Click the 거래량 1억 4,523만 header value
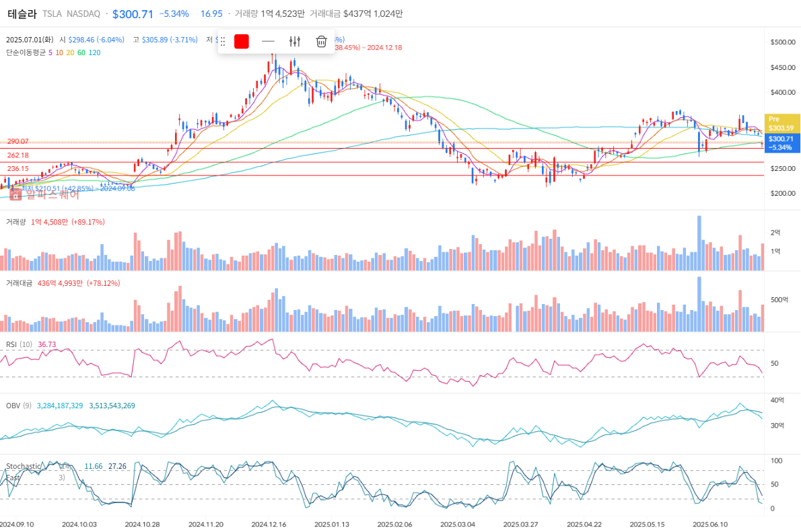The width and height of the screenshot is (801, 532). tap(270, 13)
